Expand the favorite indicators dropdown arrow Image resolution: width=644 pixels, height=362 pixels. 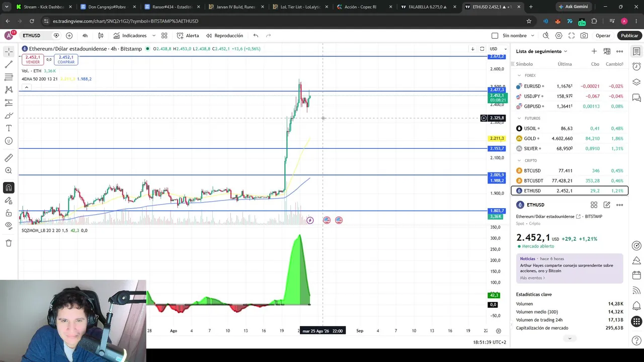pyautogui.click(x=153, y=36)
